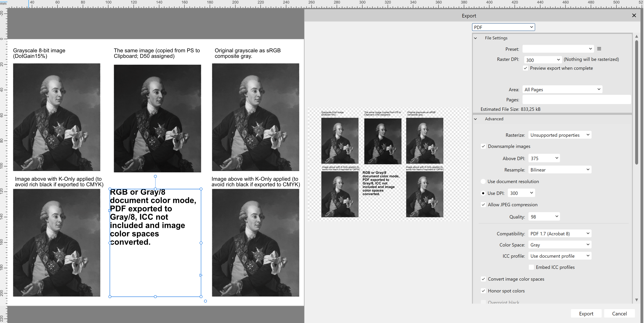Toggle the Downsample images checkbox
The width and height of the screenshot is (644, 323).
click(483, 146)
